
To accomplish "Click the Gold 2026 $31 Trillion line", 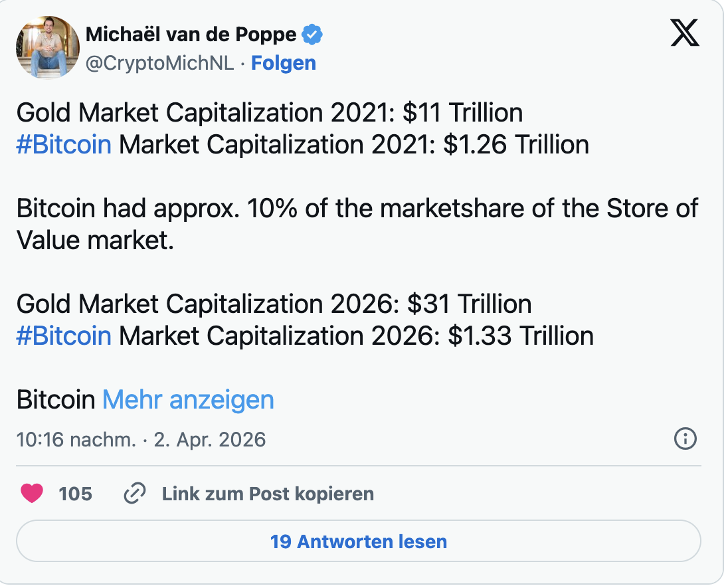I will click(x=274, y=304).
